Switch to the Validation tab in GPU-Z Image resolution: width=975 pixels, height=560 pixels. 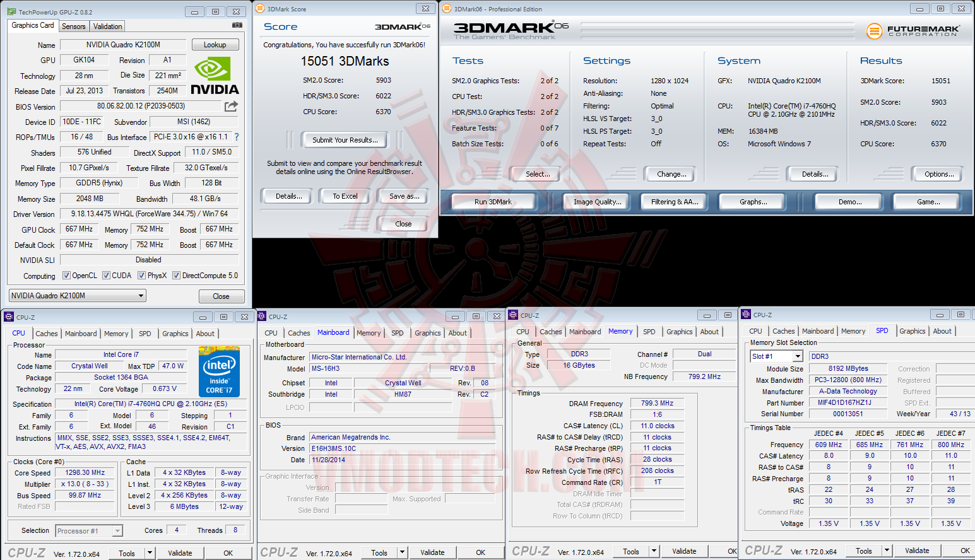pos(108,26)
